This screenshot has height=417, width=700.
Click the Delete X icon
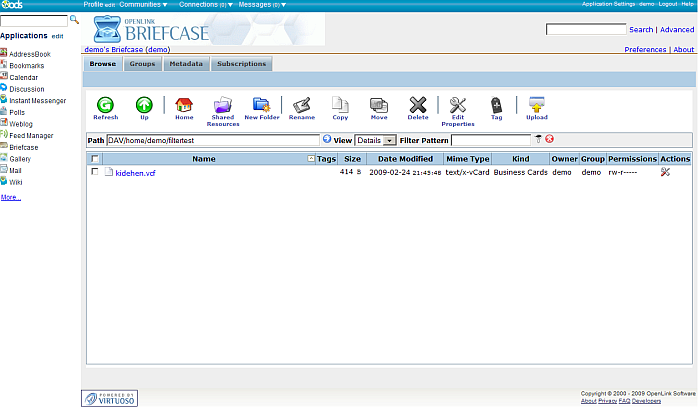coord(418,104)
